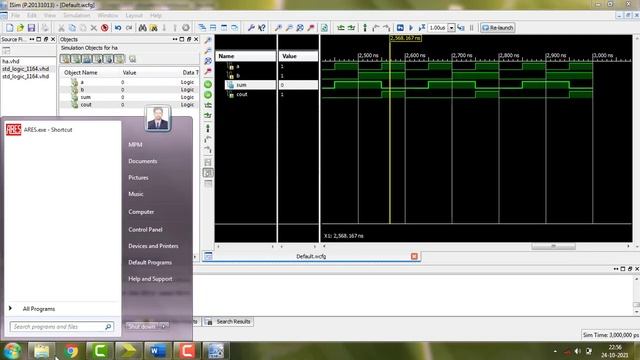Image resolution: width=640 pixels, height=360 pixels.
Task: Click upper green circle icon in side toolbar
Action: click(208, 84)
